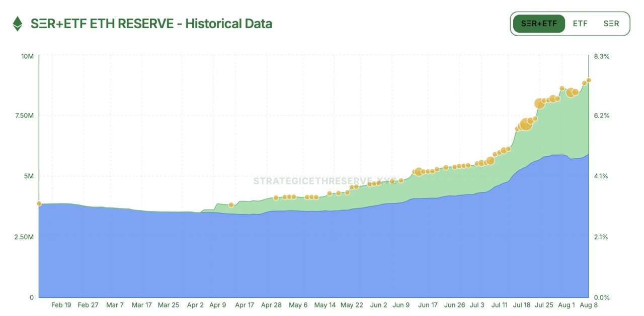Click the yellow marker above Apr 28
The image size is (644, 316).
point(276,198)
